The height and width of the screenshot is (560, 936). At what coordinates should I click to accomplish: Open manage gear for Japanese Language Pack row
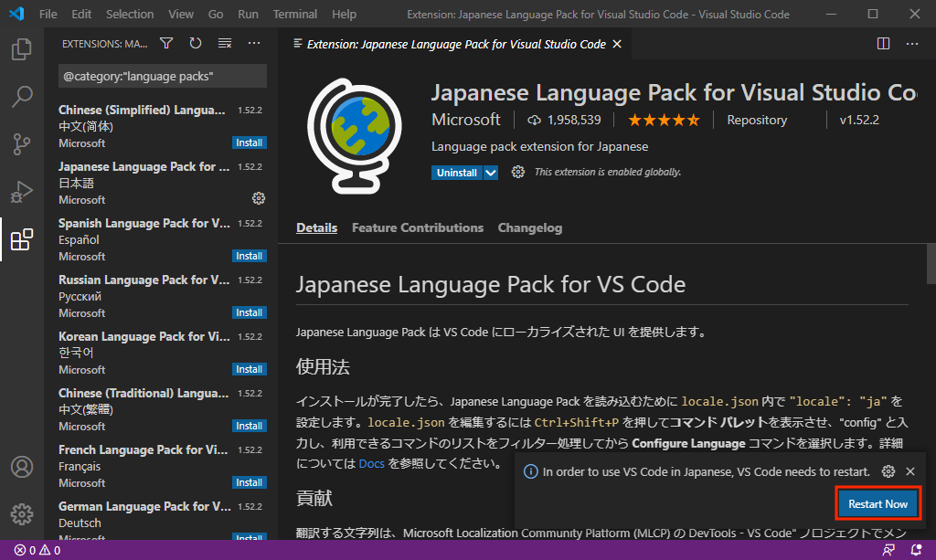coord(259,198)
